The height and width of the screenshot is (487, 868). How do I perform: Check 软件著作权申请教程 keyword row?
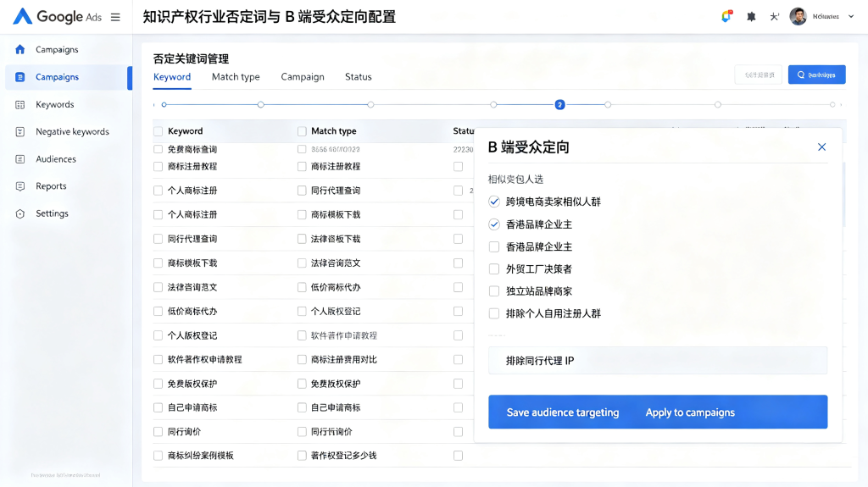159,360
